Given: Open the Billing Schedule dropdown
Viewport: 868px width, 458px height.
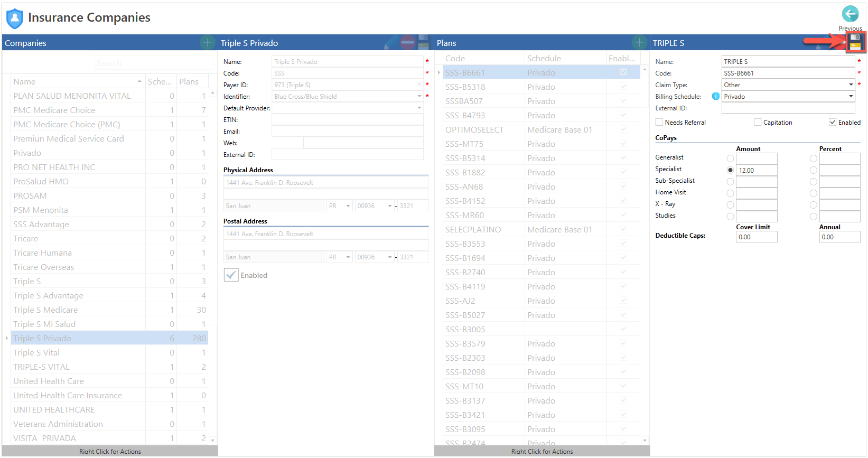Looking at the screenshot, I should 851,96.
